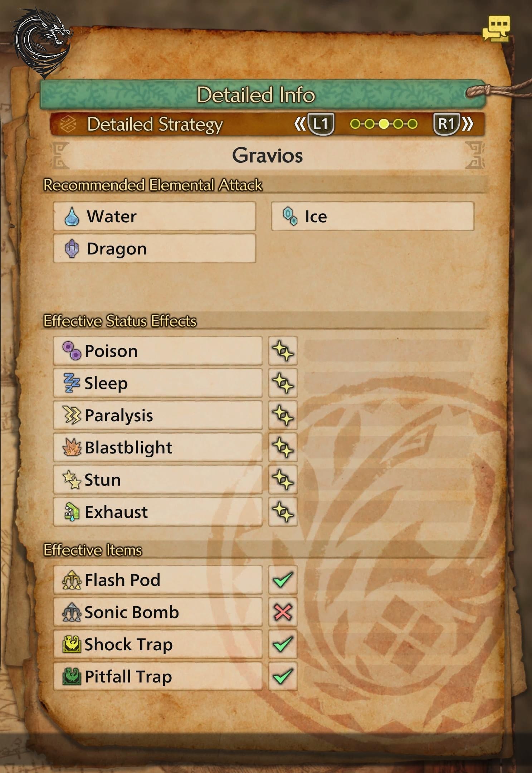Go to previous page with L1 arrow
Viewport: 532px width, 773px height.
pyautogui.click(x=315, y=124)
